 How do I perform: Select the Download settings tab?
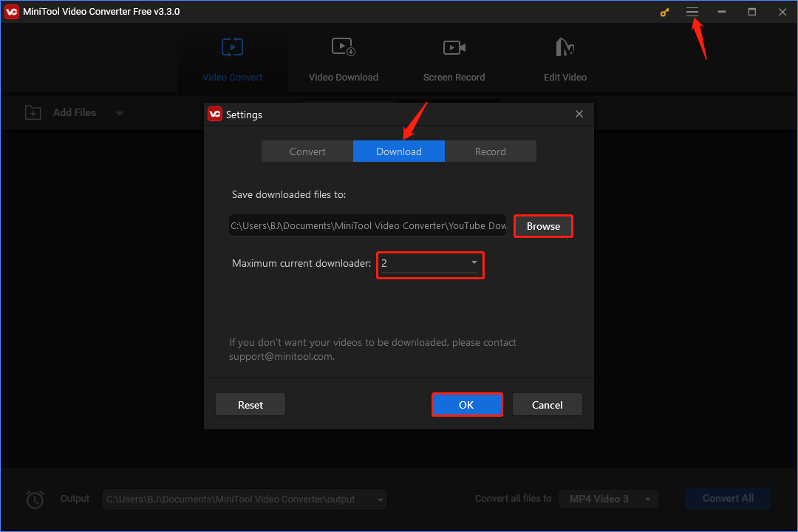coord(399,151)
